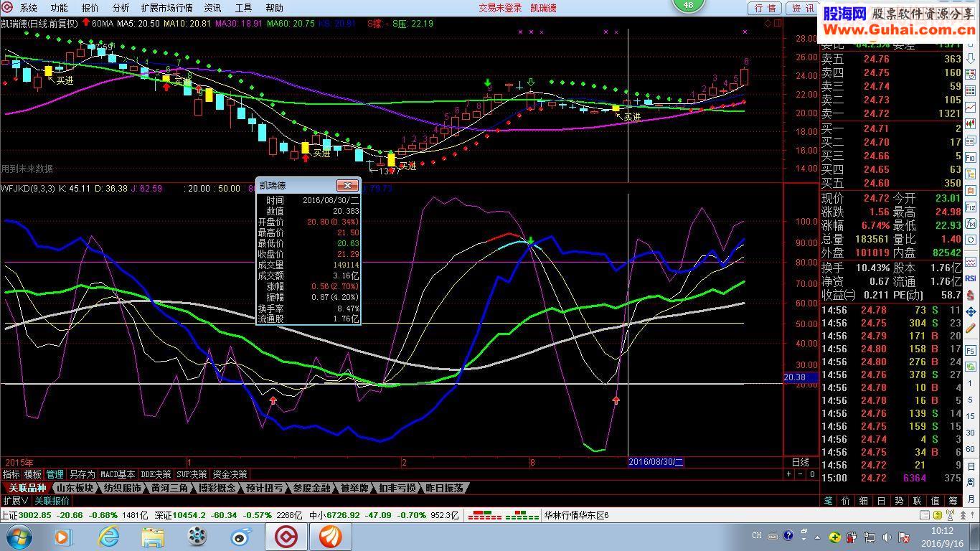The width and height of the screenshot is (980, 551).
Task: Select the red S icon in right toolbar
Action: (971, 295)
